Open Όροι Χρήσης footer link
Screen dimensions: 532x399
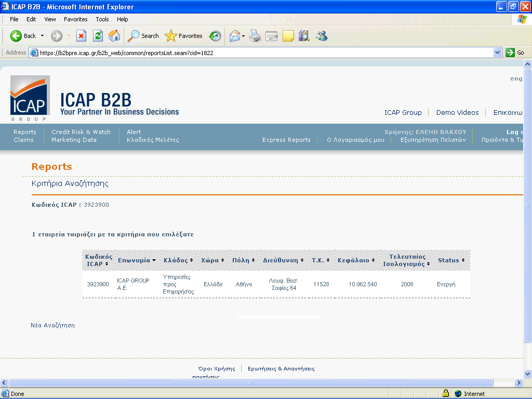[217, 368]
